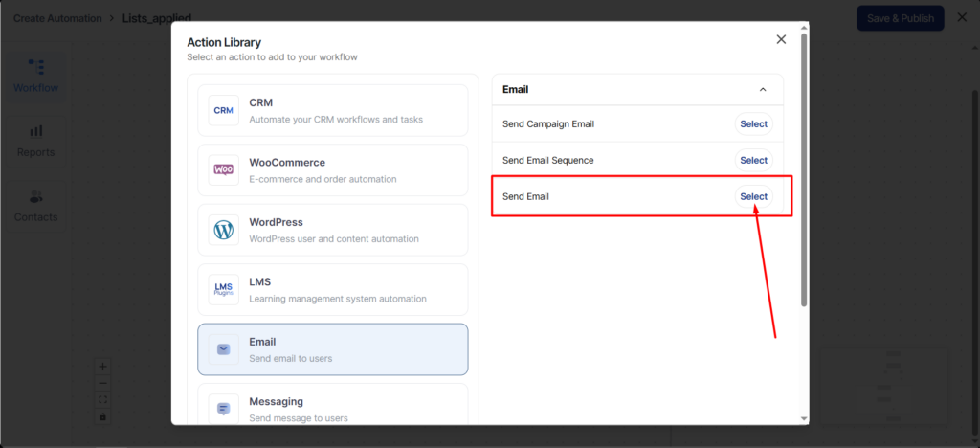Viewport: 980px width, 448px height.
Task: Close the Action Library dialog
Action: coord(781,39)
